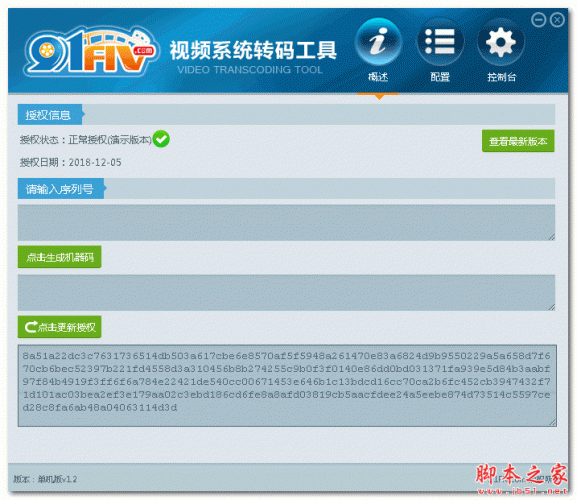The image size is (577, 500).
Task: Open the 控制台 console gear icon
Action: click(501, 42)
